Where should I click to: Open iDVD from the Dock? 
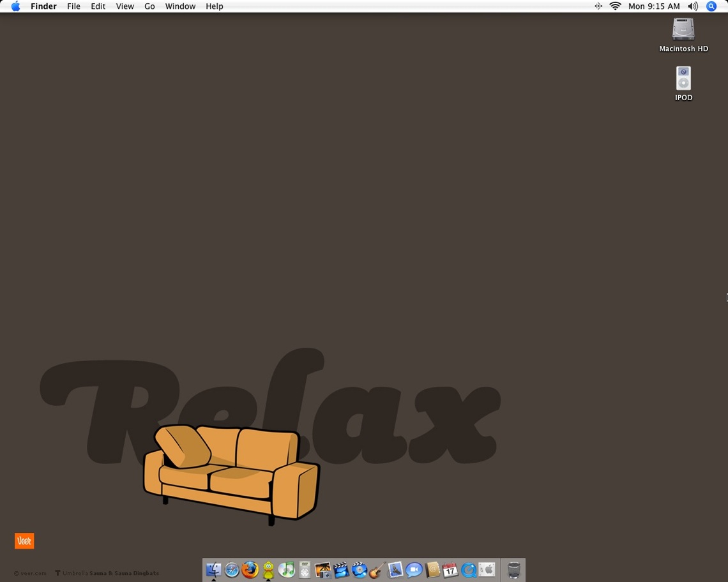(x=359, y=570)
